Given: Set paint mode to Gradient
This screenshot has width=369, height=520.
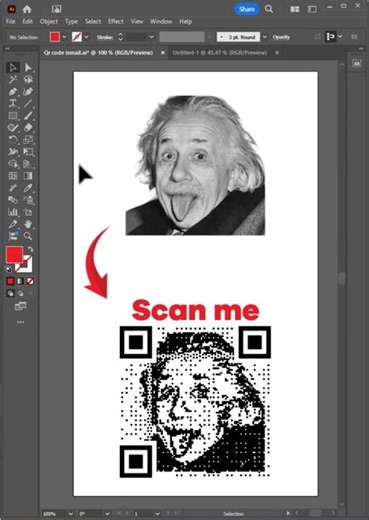Looking at the screenshot, I should 20,281.
